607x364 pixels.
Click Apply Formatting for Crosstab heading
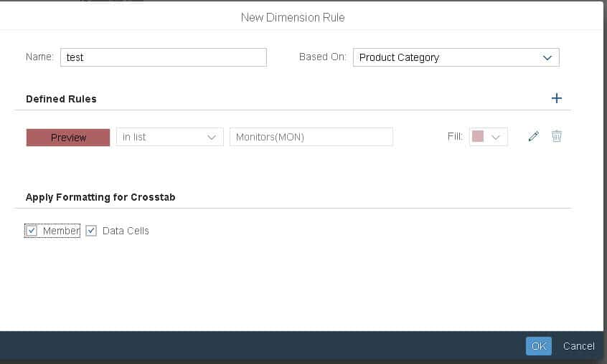100,197
